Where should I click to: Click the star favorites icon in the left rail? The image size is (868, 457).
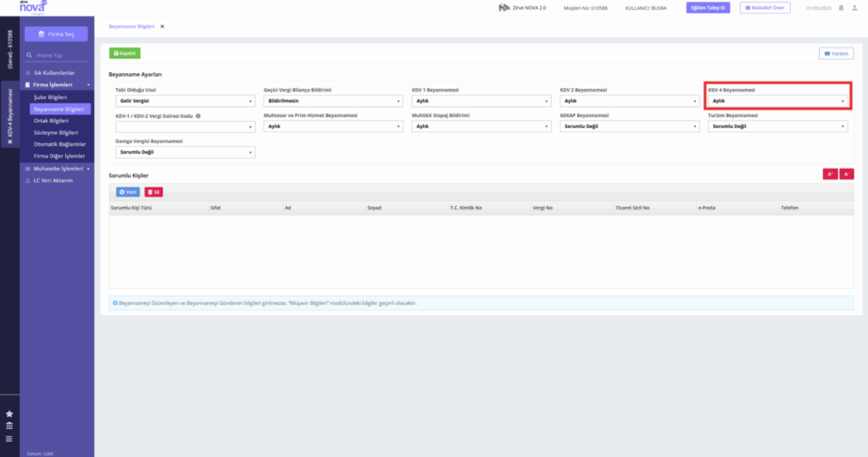coord(9,414)
